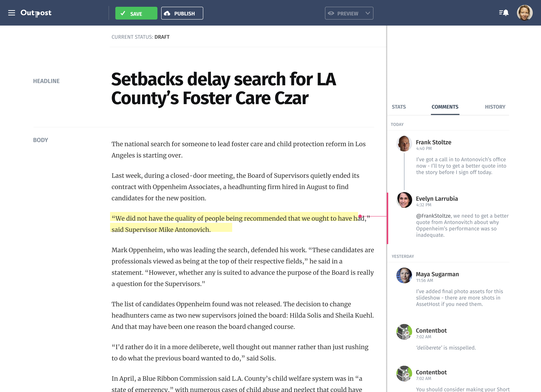Click the CURRENT STATUS: DRAFT label

(x=140, y=37)
